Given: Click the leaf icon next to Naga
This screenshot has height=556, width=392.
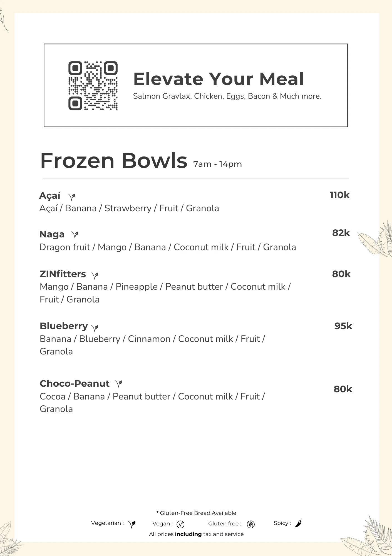Looking at the screenshot, I should click(75, 235).
